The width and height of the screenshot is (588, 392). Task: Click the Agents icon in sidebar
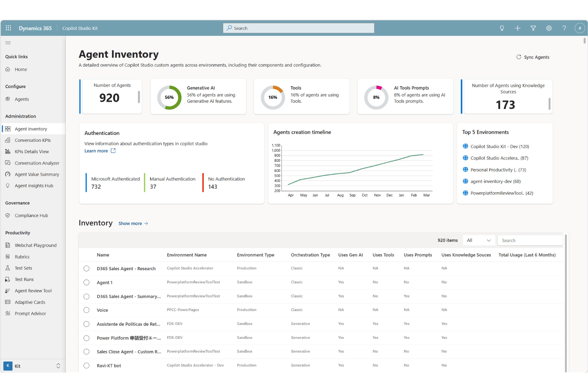[x=8, y=99]
